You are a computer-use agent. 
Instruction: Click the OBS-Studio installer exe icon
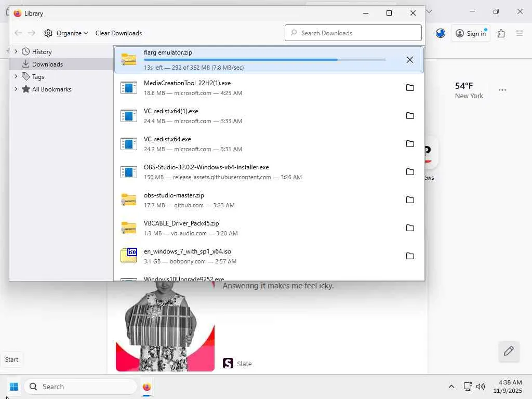(129, 172)
